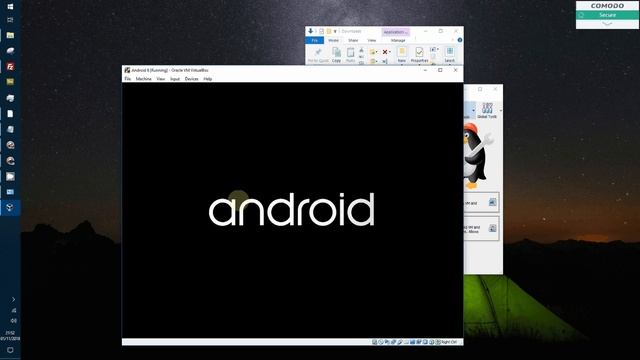Click the Cut scissors icon in Explorer ribbon
This screenshot has height=360, width=640.
coord(361,50)
